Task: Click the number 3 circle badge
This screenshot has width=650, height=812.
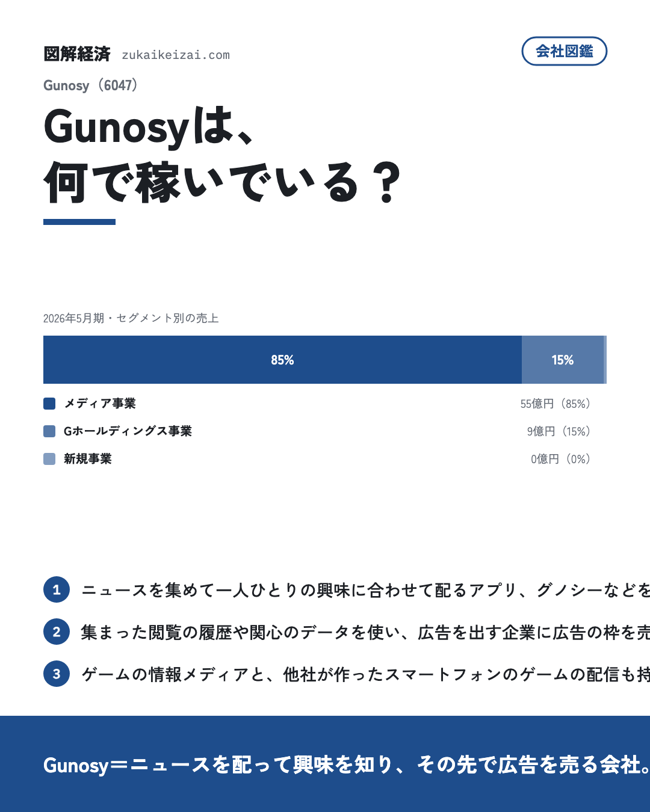Action: coord(57,674)
